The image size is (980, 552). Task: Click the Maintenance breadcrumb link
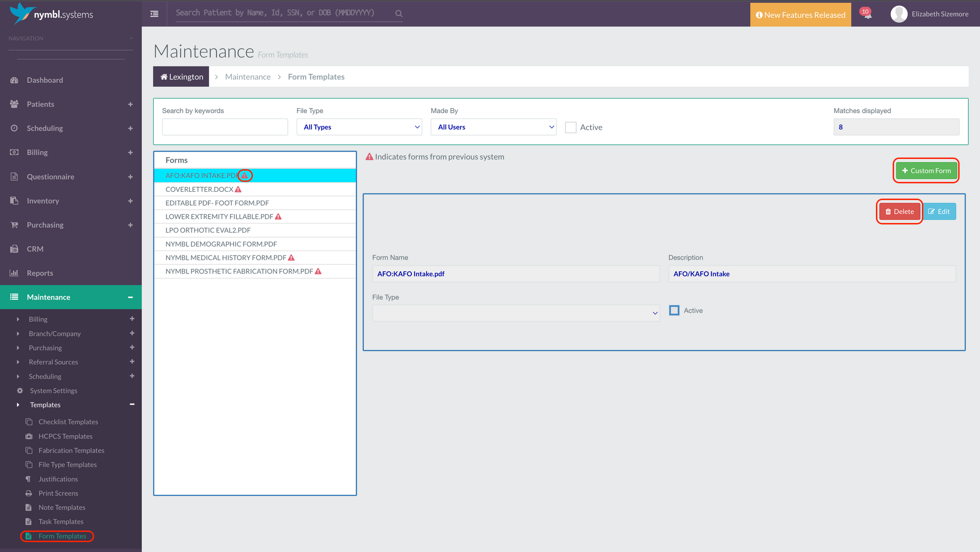248,77
